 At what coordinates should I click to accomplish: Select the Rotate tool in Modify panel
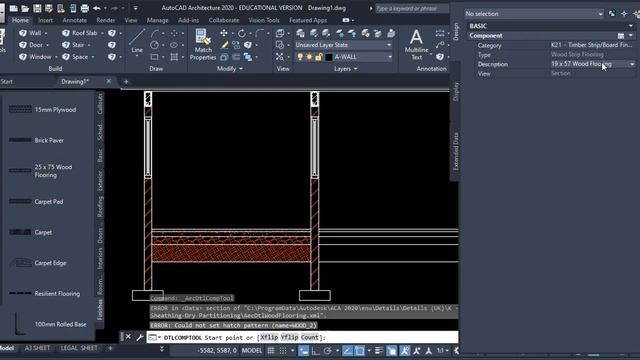click(242, 33)
